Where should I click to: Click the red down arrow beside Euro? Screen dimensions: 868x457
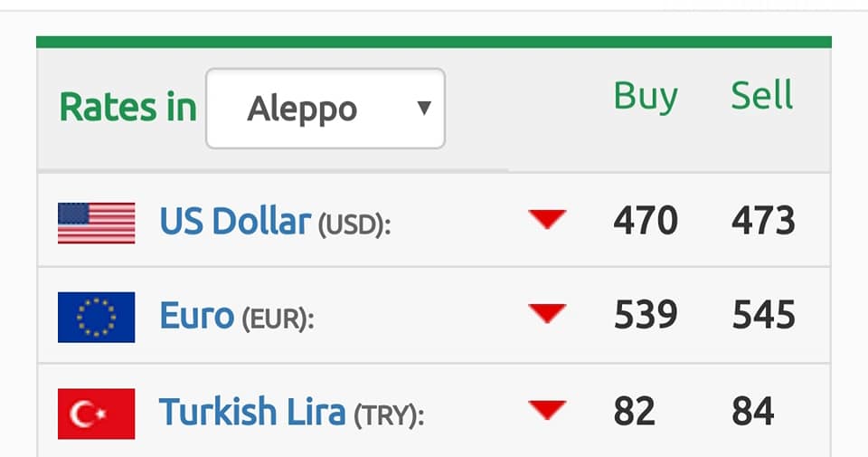(547, 313)
